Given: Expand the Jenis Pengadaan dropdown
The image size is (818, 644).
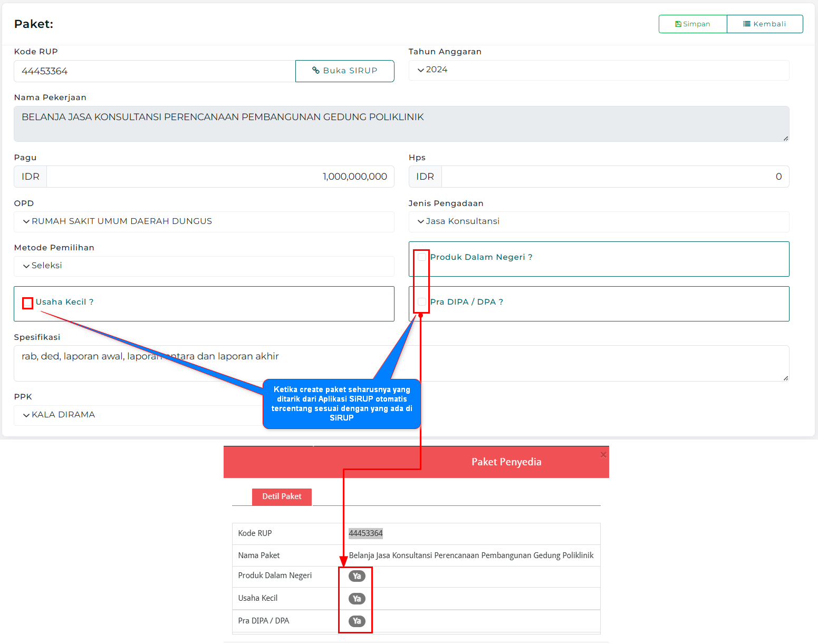Looking at the screenshot, I should [x=599, y=222].
